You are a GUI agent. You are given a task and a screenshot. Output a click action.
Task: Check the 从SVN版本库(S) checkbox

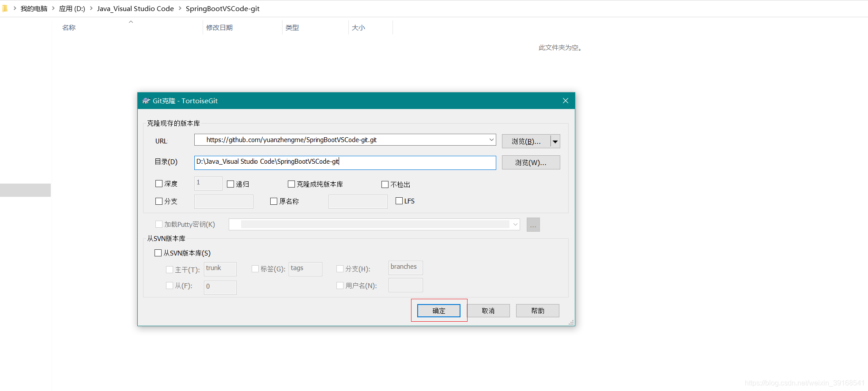coord(158,253)
